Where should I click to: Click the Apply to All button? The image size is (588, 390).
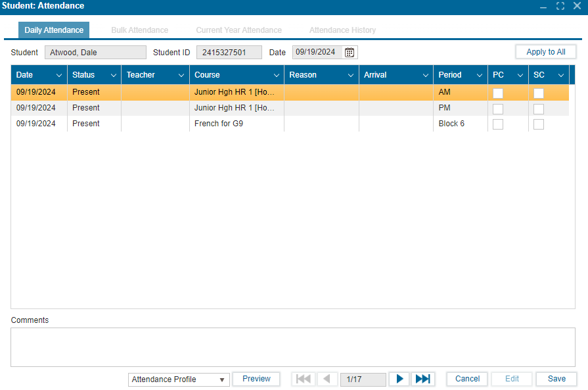pos(545,52)
